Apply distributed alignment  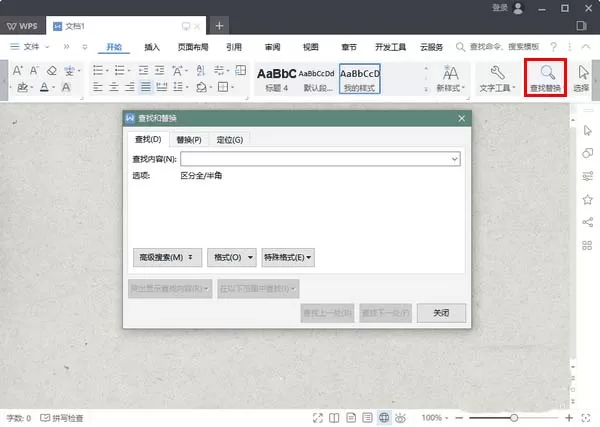pos(162,87)
